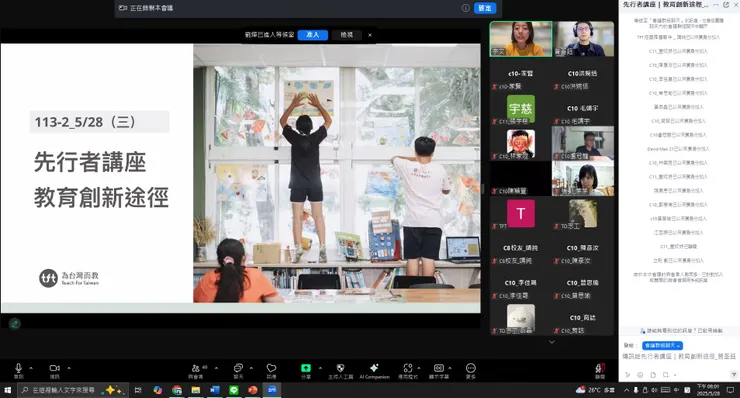The height and width of the screenshot is (398, 740).
Task: Attach a file icon in chat
Action: coord(653,375)
